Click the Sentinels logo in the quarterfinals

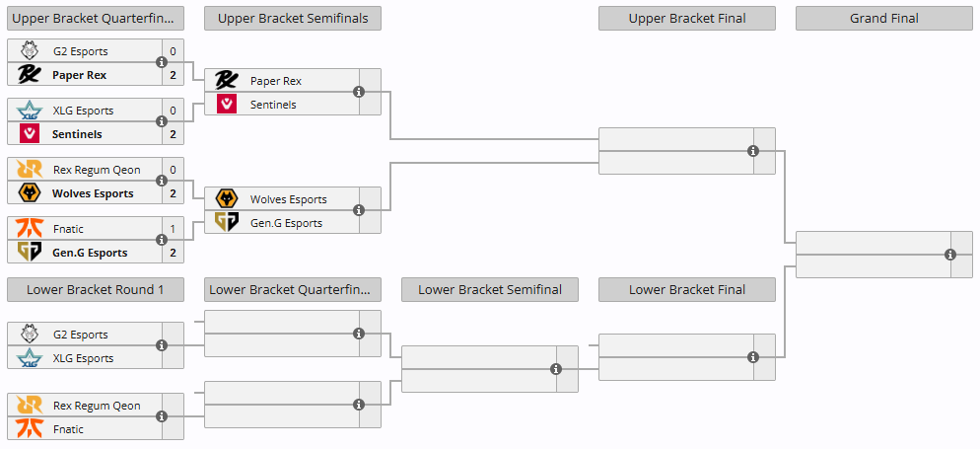tap(30, 134)
